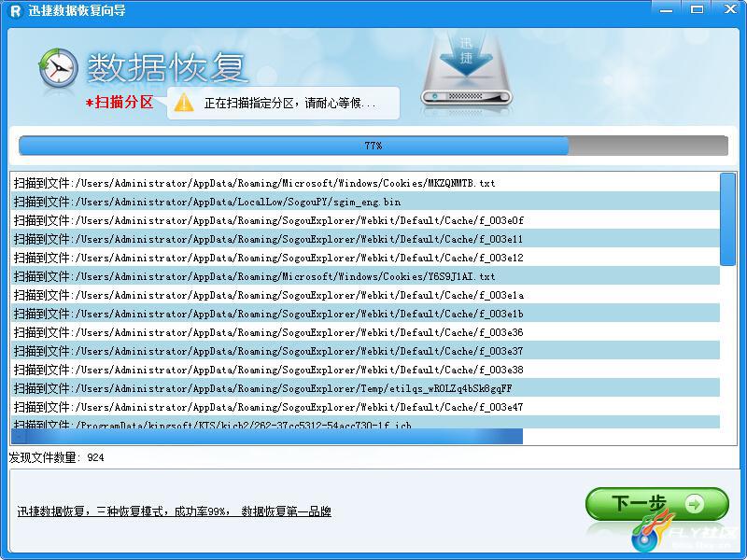Click the vertical scrollbar thumb of file list
Image resolution: width=747 pixels, height=560 pixels.
point(727,219)
